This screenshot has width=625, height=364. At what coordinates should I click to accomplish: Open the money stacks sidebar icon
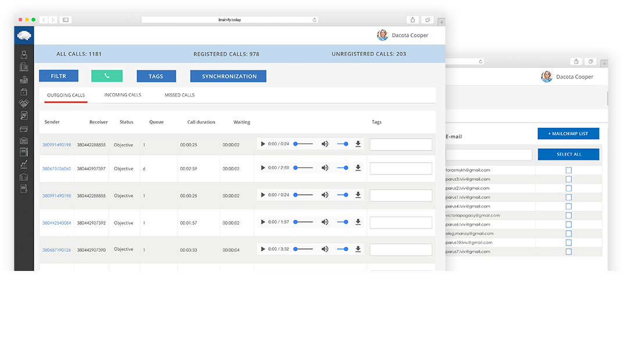(24, 79)
